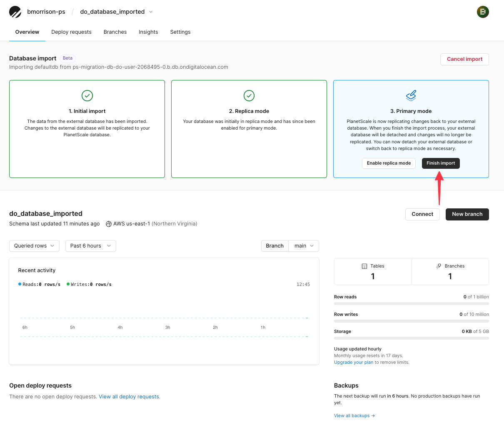Image resolution: width=504 pixels, height=433 pixels.
Task: Open the Past 6 hours time range dropdown
Action: click(x=91, y=246)
